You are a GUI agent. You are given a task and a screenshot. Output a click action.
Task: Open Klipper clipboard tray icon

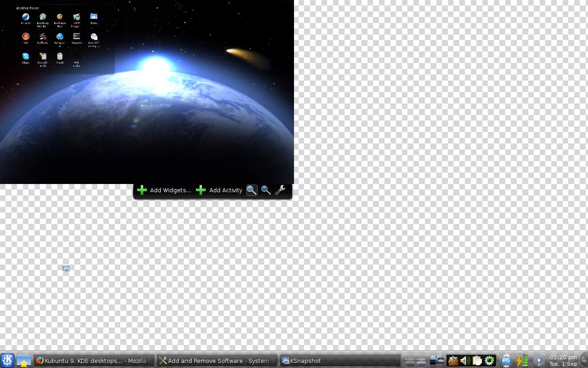pos(477,361)
